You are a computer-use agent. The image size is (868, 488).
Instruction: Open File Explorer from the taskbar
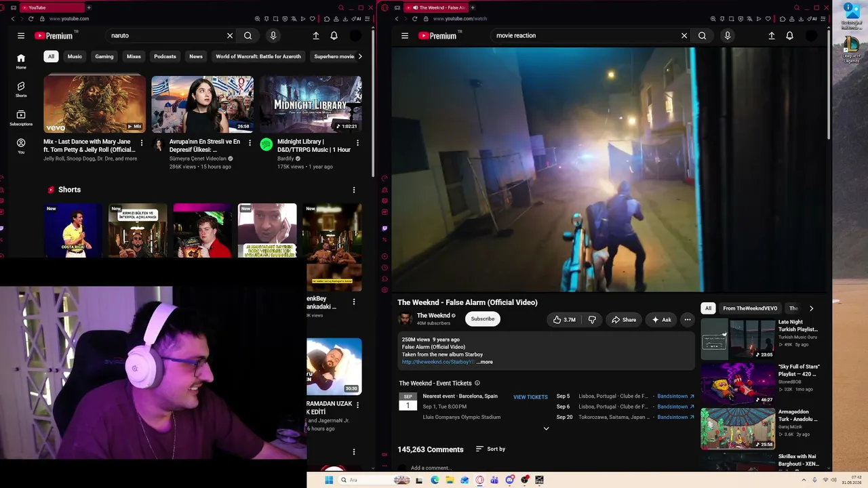[x=450, y=480]
